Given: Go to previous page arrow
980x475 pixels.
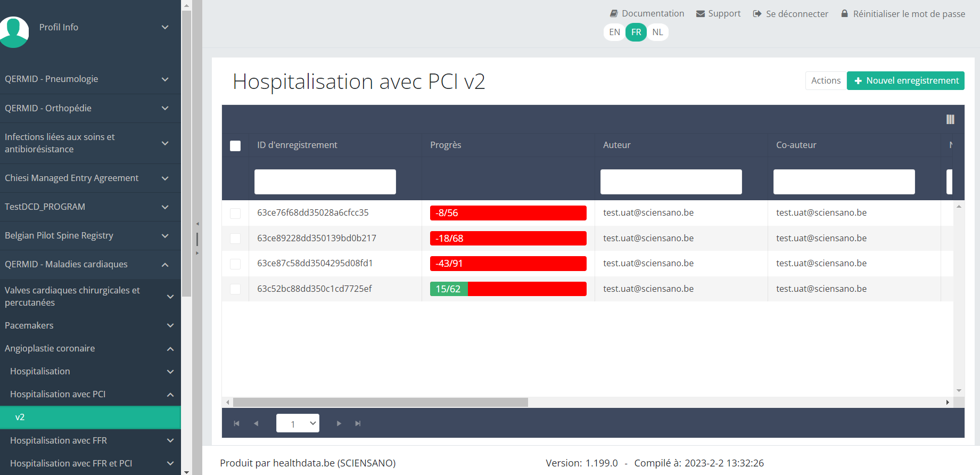Looking at the screenshot, I should tap(256, 423).
